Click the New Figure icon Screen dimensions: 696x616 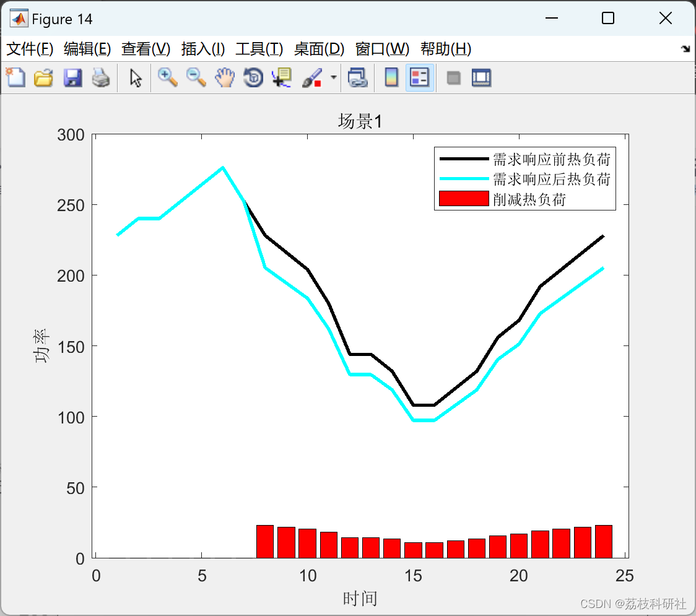15,77
